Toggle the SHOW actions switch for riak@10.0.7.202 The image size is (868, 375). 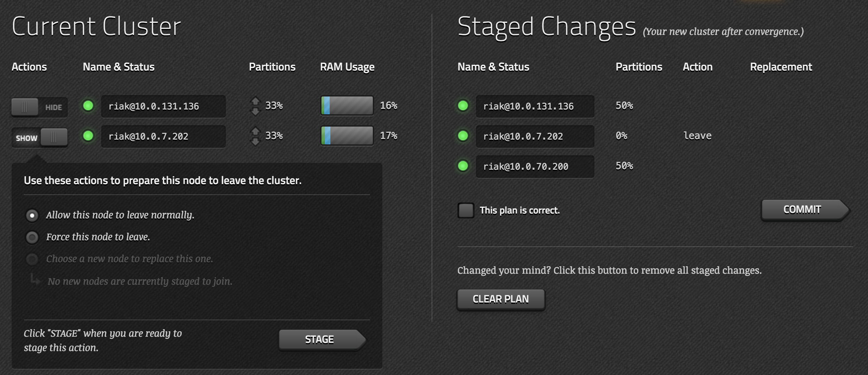click(39, 138)
